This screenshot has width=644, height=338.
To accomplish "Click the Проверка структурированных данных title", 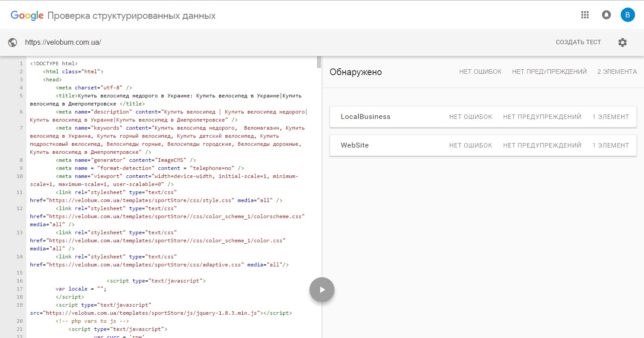I will click(131, 16).
